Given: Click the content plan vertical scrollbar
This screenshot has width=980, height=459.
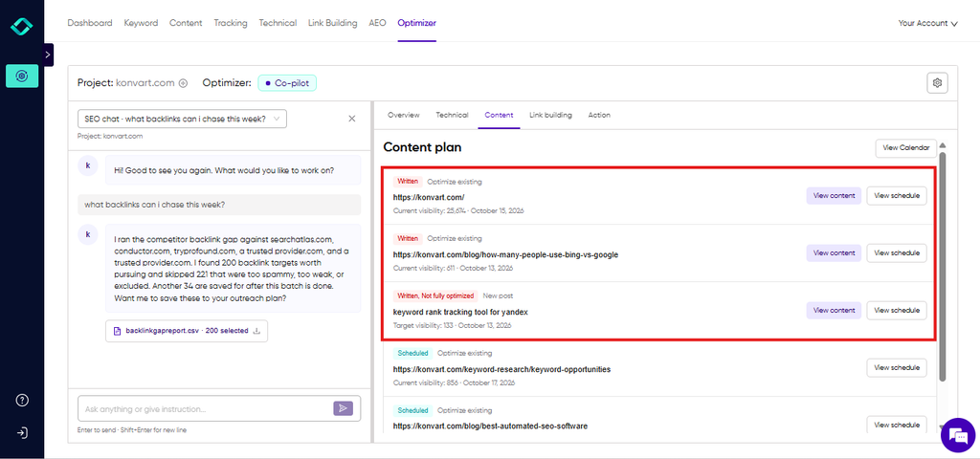Looking at the screenshot, I should click(943, 266).
